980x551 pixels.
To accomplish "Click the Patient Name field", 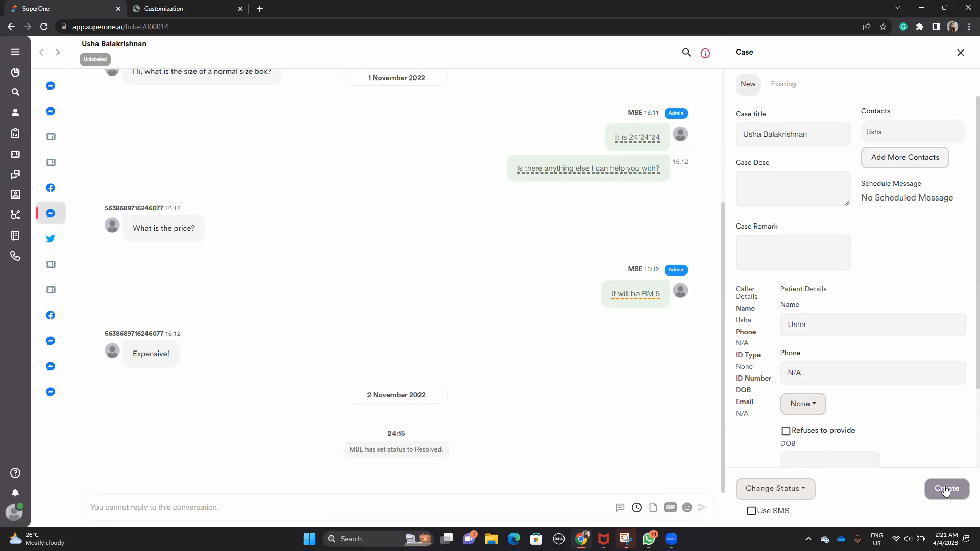I will [x=873, y=324].
